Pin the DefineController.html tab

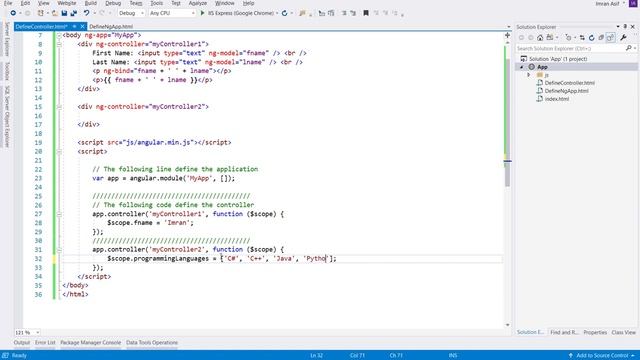[75, 27]
